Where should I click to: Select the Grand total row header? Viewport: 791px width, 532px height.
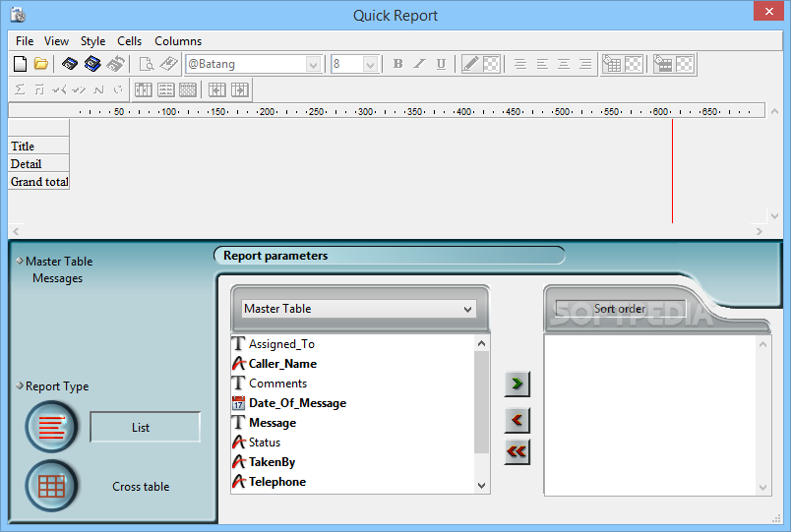pos(38,182)
